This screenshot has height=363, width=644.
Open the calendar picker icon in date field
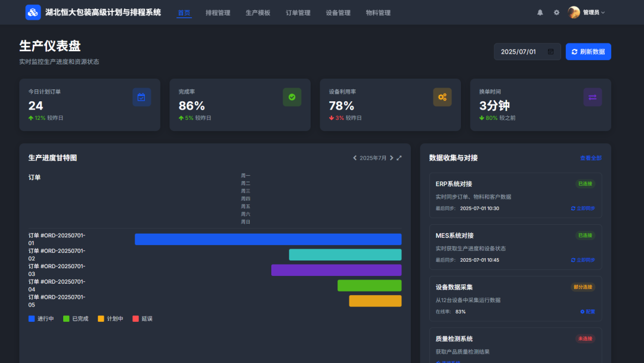click(550, 52)
